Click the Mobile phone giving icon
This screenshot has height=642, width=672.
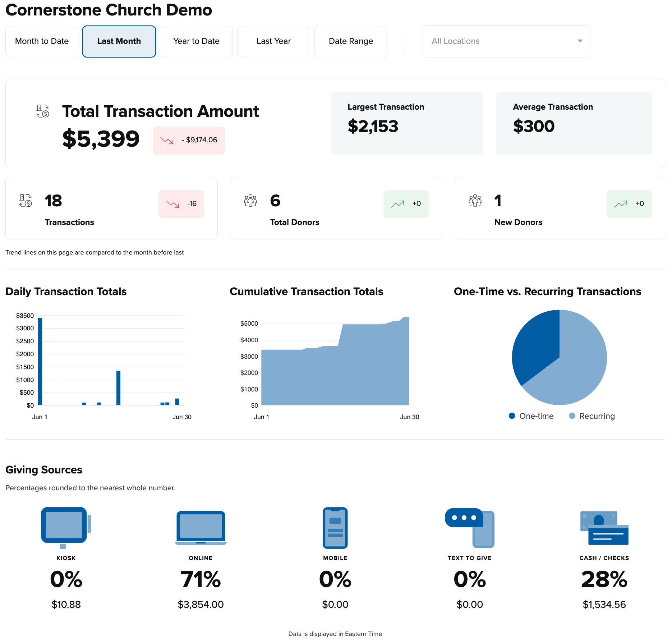(335, 527)
